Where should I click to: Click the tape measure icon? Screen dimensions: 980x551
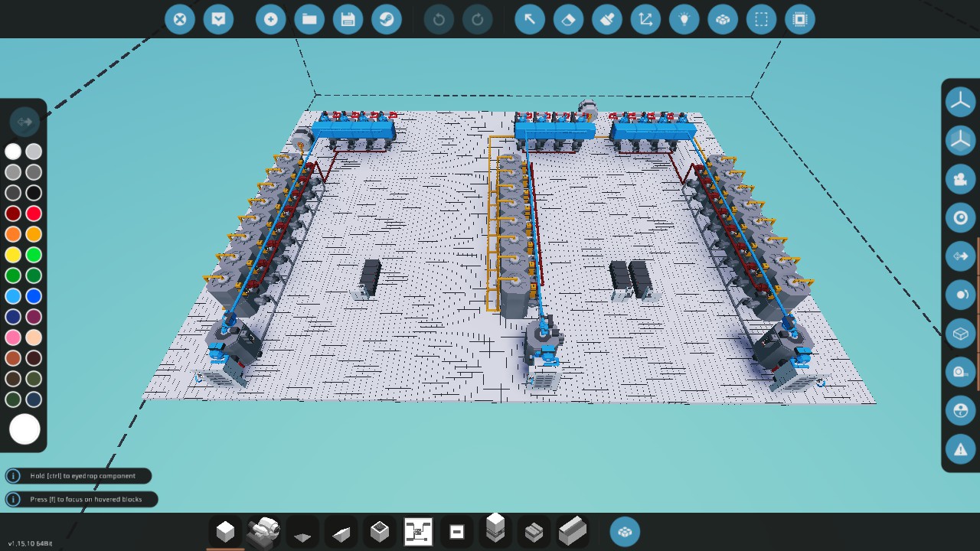pyautogui.click(x=960, y=372)
